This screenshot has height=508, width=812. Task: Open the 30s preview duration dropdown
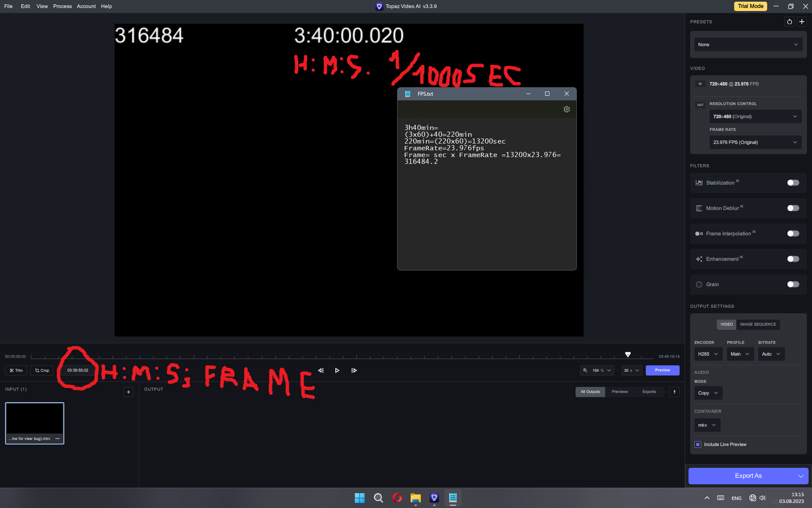click(x=632, y=370)
